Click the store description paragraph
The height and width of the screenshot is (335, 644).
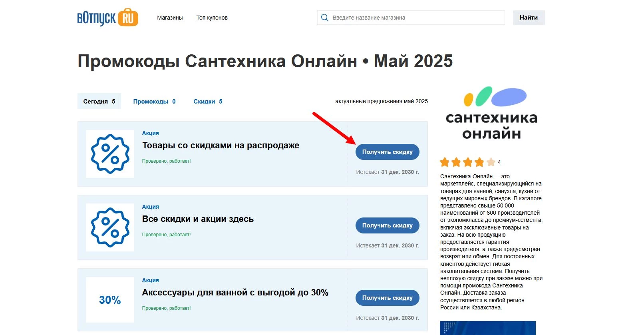click(491, 242)
